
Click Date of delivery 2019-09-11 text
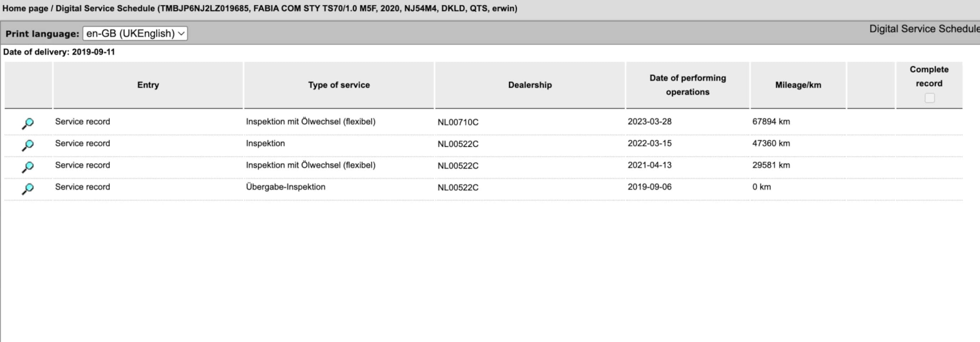click(59, 52)
